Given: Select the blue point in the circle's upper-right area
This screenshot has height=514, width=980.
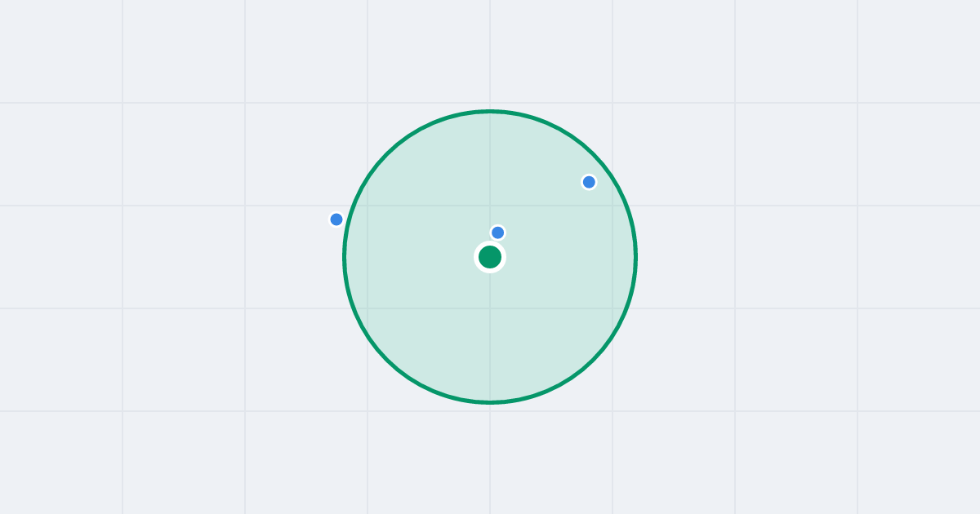Looking at the screenshot, I should click(589, 182).
